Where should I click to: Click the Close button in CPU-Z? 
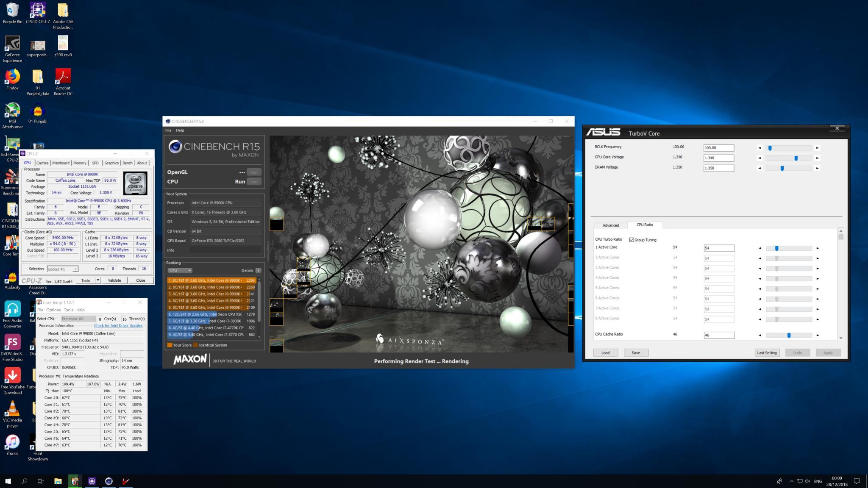(x=141, y=280)
